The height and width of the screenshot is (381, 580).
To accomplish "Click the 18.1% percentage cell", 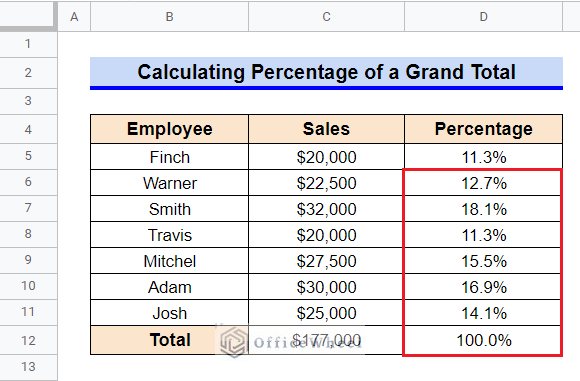I will [483, 209].
